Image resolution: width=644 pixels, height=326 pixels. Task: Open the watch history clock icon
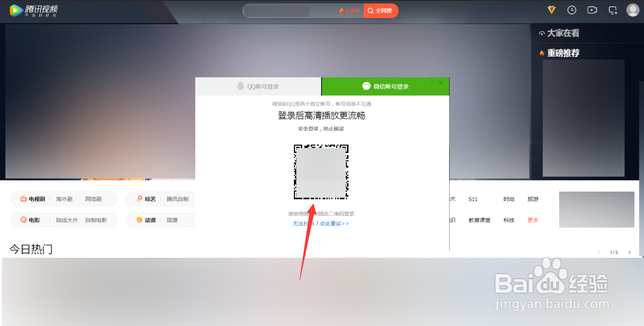tap(572, 10)
